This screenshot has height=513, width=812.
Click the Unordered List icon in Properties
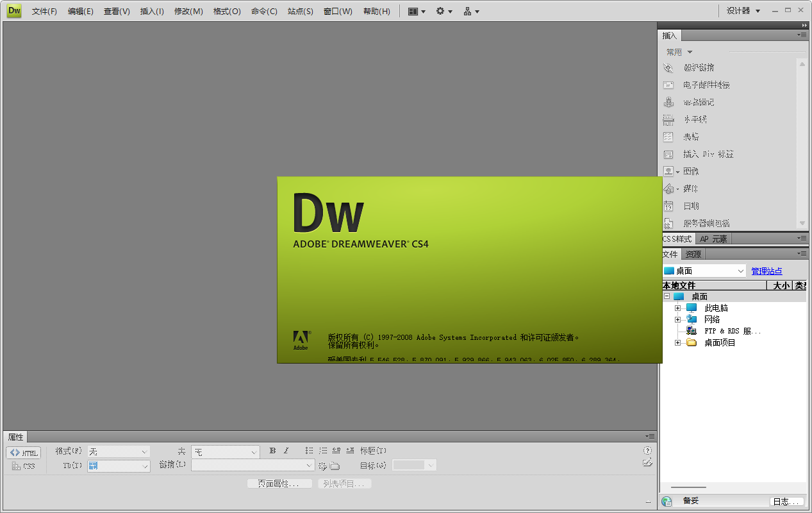pos(309,451)
